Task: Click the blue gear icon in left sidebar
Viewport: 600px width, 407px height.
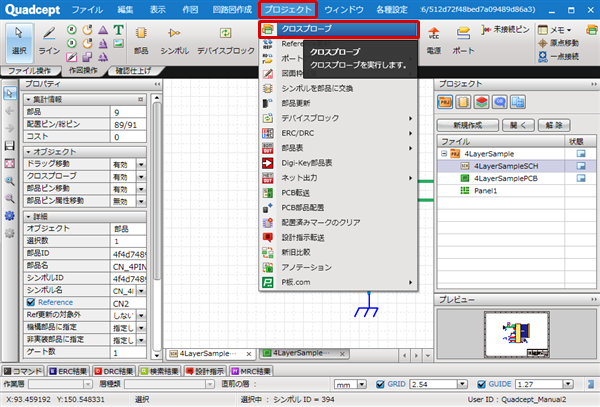Action: (x=10, y=216)
